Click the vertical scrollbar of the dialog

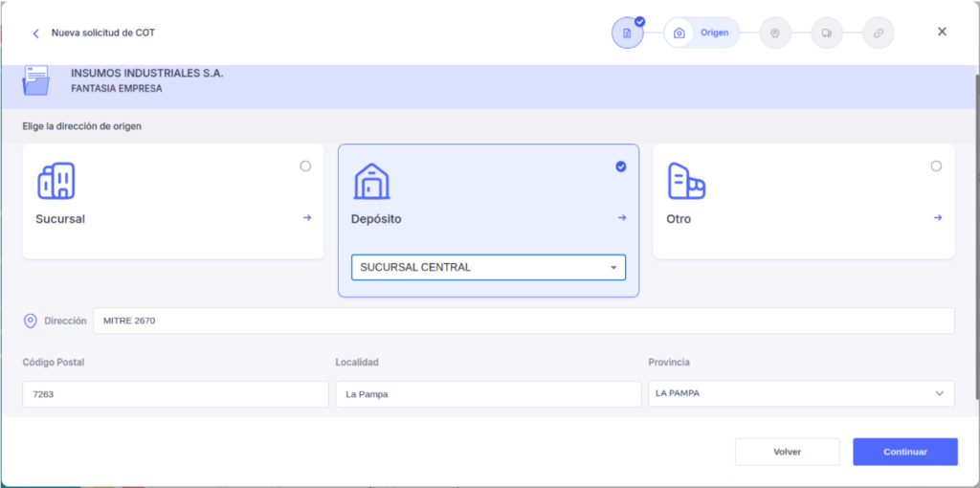point(977,237)
